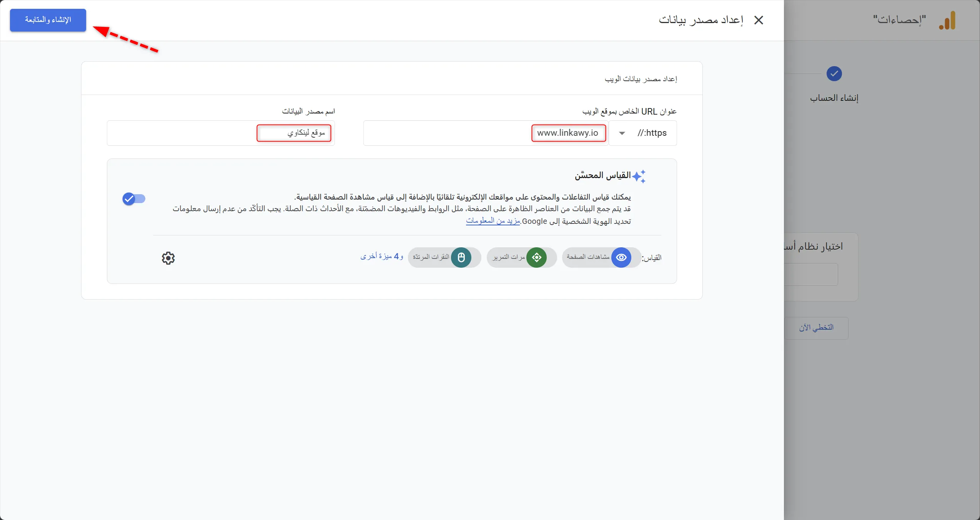Click the page views eye icon
The image size is (980, 520).
click(621, 257)
